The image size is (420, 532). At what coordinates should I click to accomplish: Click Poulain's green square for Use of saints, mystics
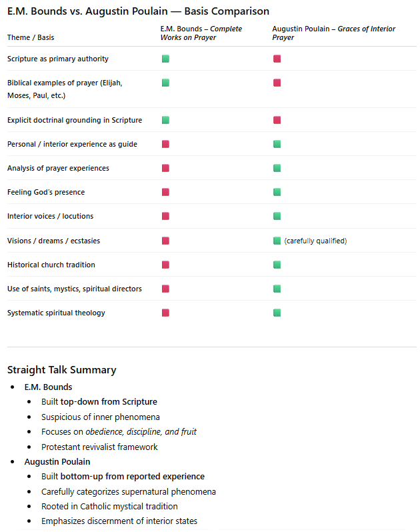(277, 289)
